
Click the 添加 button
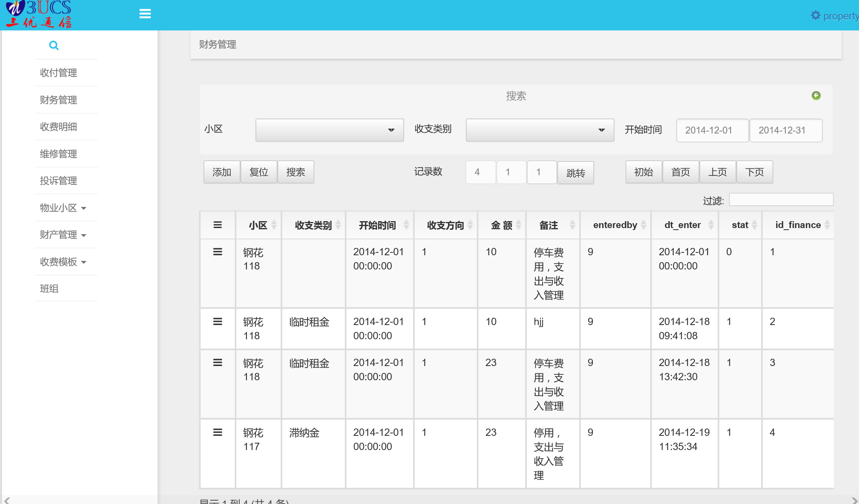coord(222,172)
